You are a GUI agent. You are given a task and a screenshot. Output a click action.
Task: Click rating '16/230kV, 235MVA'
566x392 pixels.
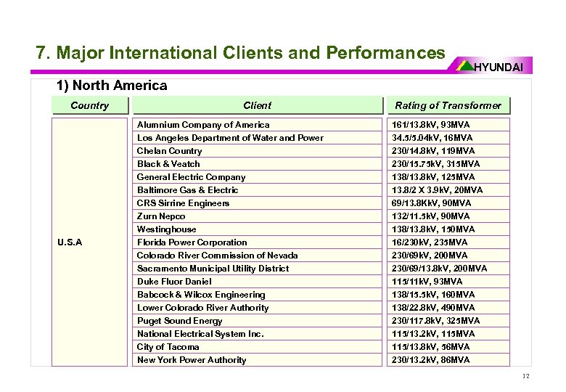[448, 242]
